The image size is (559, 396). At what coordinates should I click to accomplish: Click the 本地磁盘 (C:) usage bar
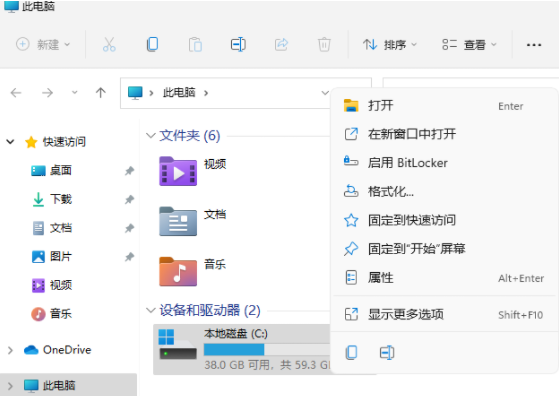pos(267,350)
